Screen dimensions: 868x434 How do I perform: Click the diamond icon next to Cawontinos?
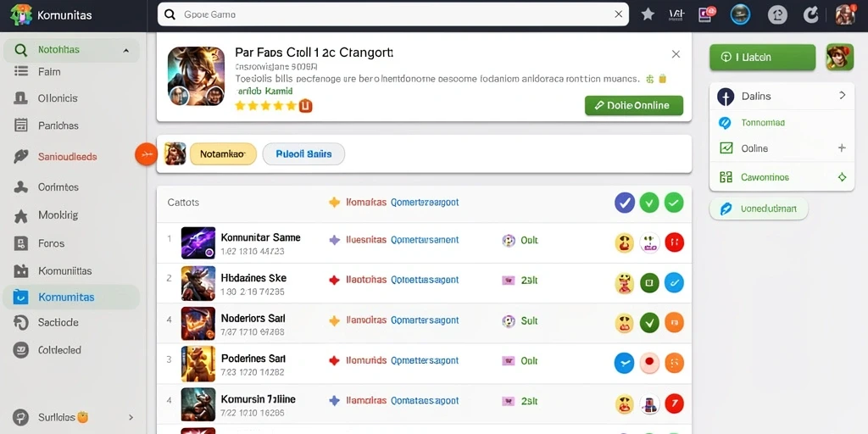(x=842, y=178)
